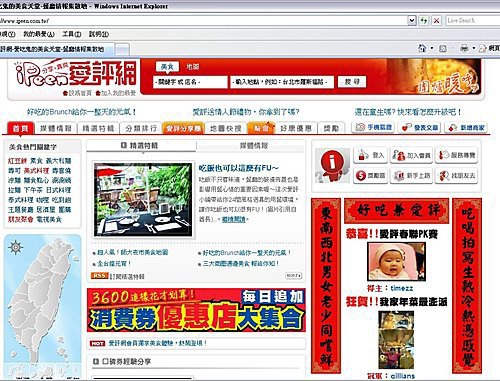Image resolution: width=500 pixels, height=381 pixels.
Task: Select the 美食 search mode tab
Action: click(167, 67)
